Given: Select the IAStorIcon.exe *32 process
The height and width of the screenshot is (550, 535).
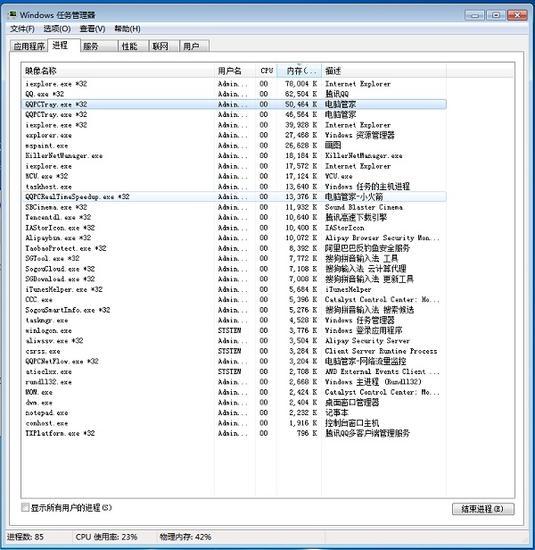Looking at the screenshot, I should click(234, 228).
